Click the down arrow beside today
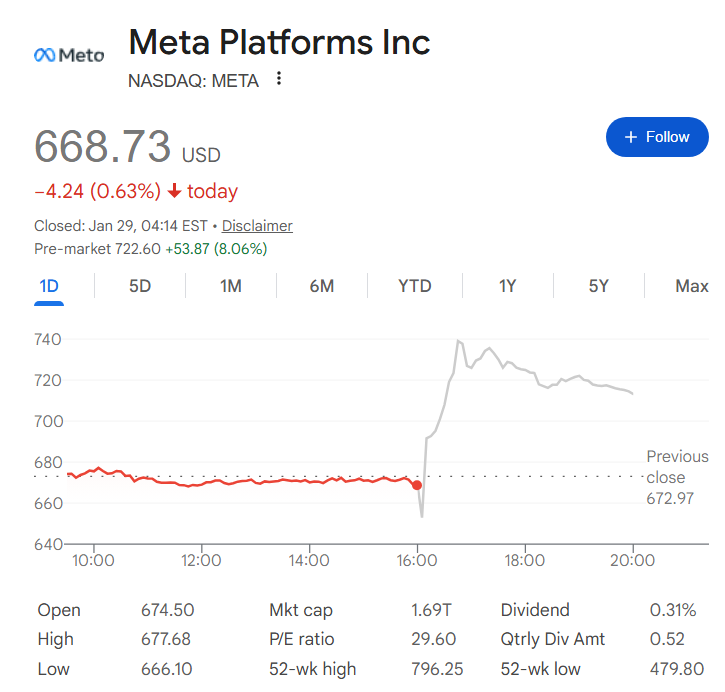 pos(174,191)
